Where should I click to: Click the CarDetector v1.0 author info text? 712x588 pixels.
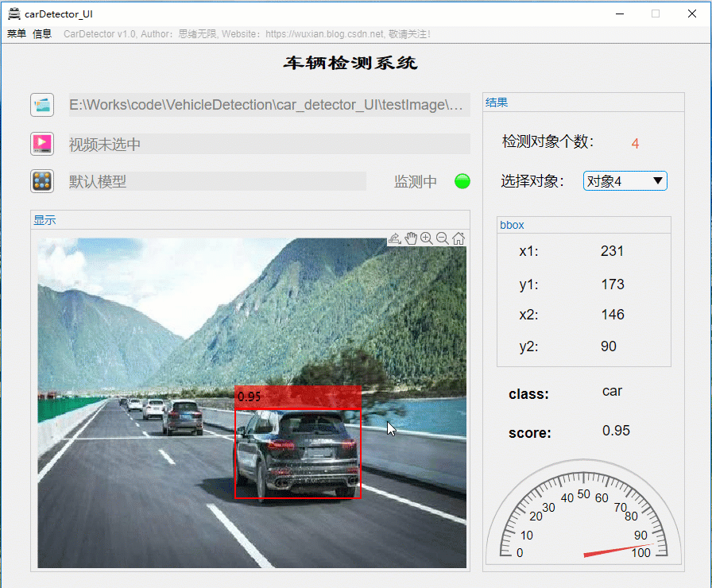[247, 34]
